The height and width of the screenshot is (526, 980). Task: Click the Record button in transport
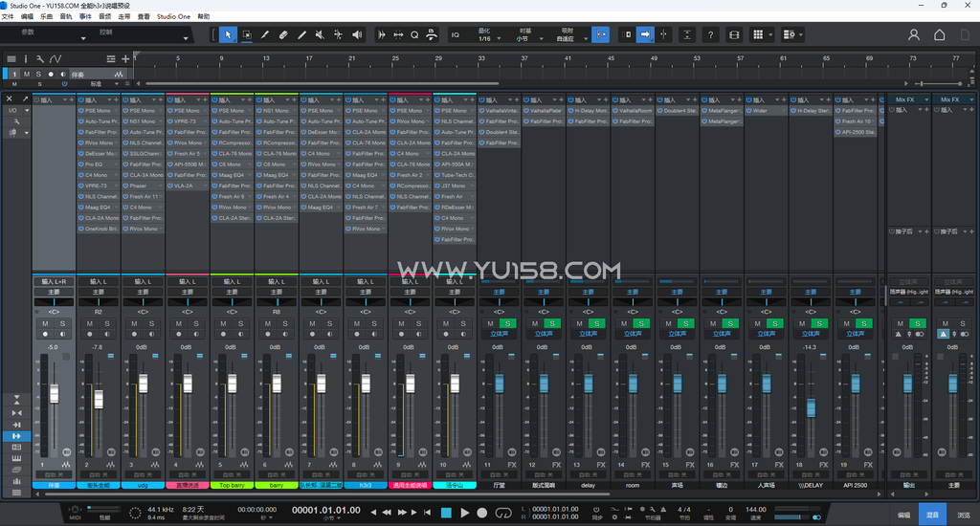(482, 513)
